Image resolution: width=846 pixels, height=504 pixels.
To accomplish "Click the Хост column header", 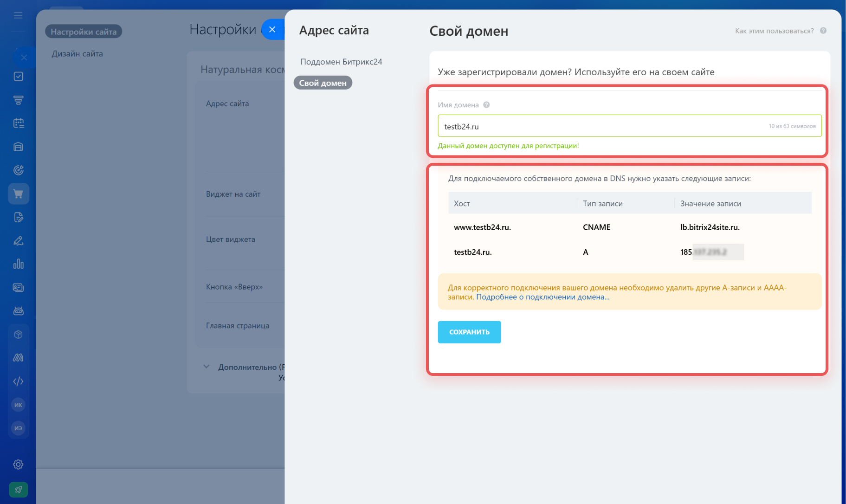I will point(462,203).
